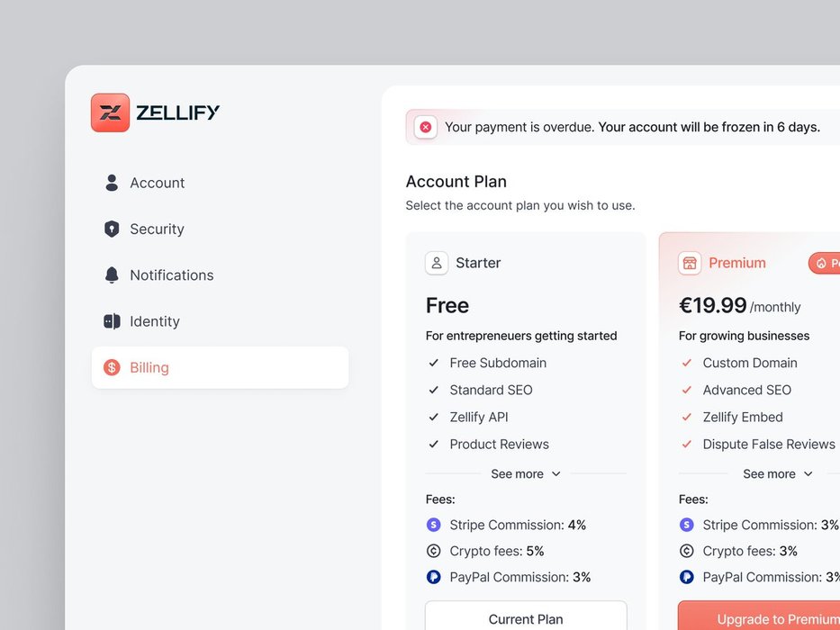Image resolution: width=840 pixels, height=630 pixels.
Task: Click the orange Popular badge on Premium
Action: (825, 263)
